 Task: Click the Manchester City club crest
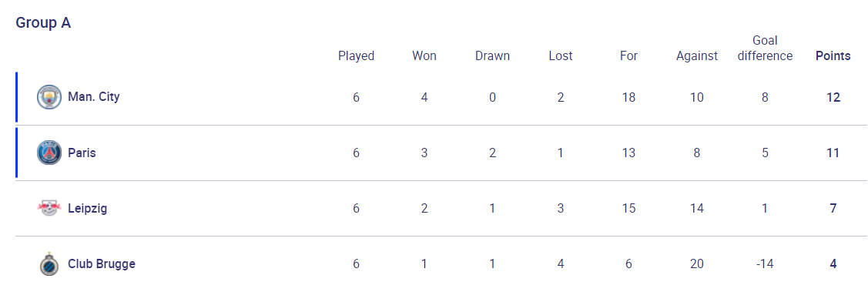click(49, 97)
